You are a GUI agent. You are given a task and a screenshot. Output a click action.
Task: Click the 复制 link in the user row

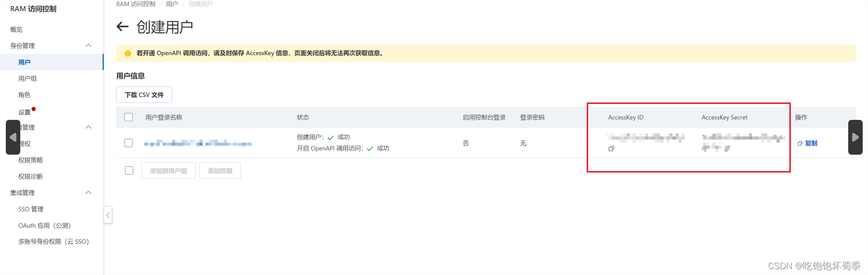[x=811, y=144]
